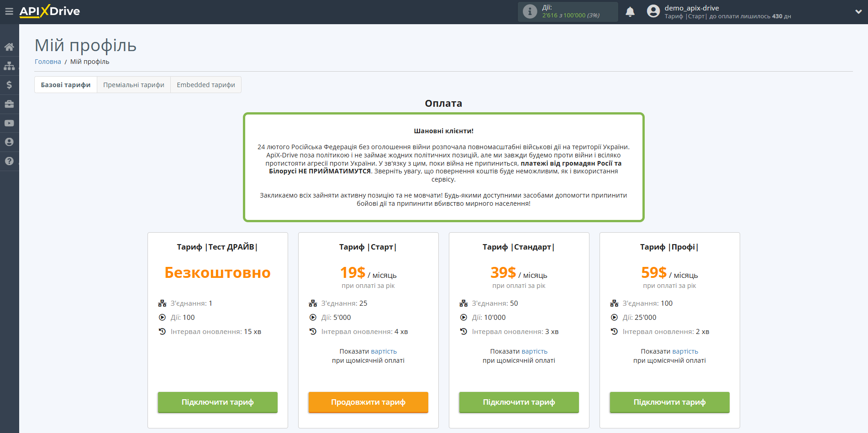
Task: Expand the account dropdown chevron
Action: 858,12
